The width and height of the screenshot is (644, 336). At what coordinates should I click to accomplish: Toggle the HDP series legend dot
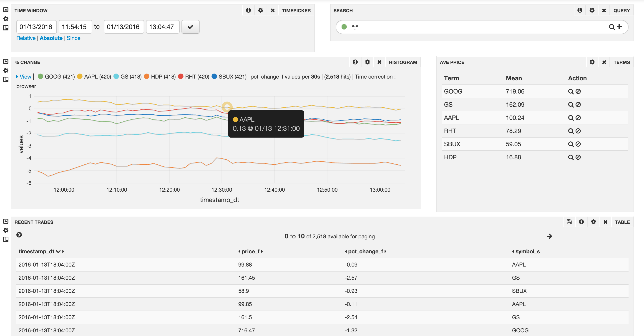coord(147,76)
